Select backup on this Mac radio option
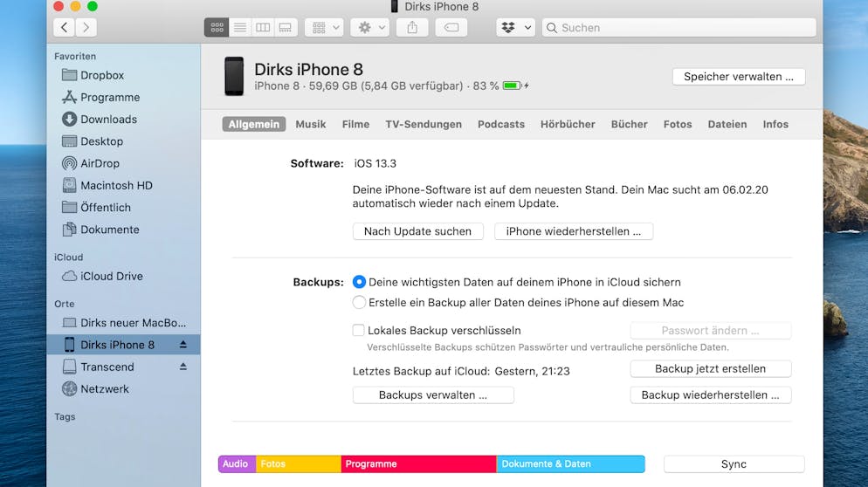This screenshot has width=868, height=487. coord(359,302)
